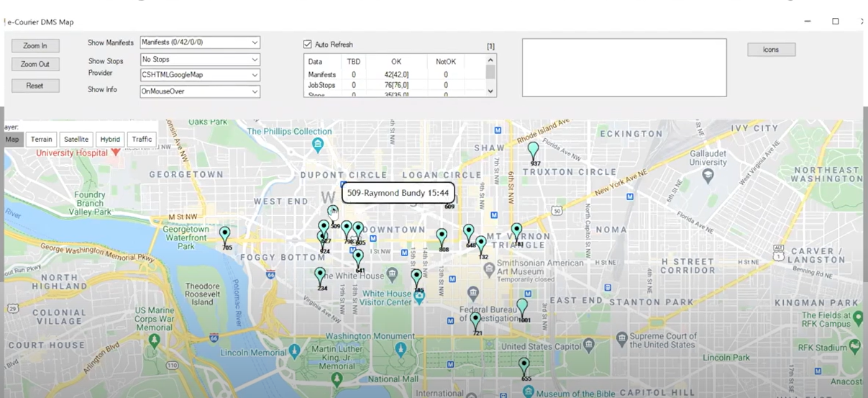The height and width of the screenshot is (398, 868).
Task: Select map marker 937 near Truxton Circle
Action: pos(533,151)
